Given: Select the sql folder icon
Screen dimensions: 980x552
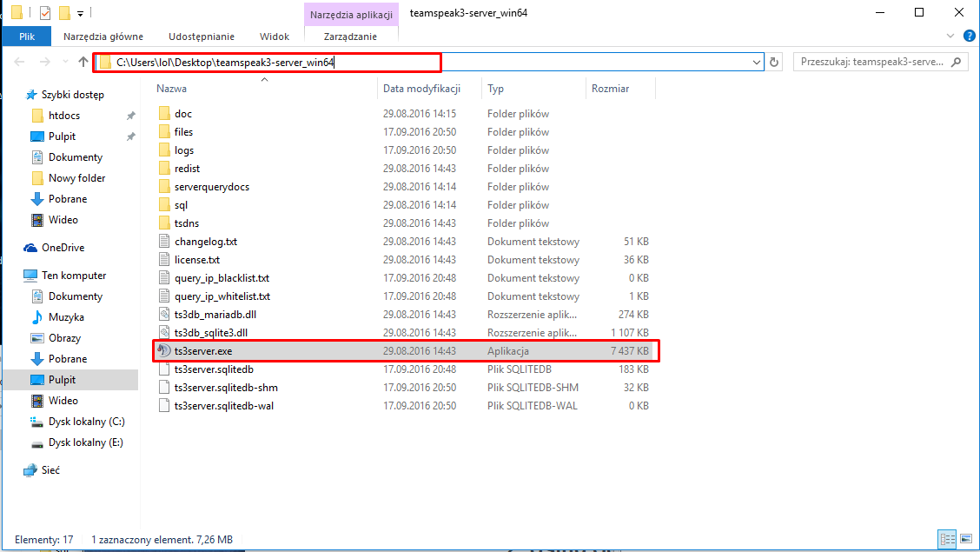Looking at the screenshot, I should (164, 204).
